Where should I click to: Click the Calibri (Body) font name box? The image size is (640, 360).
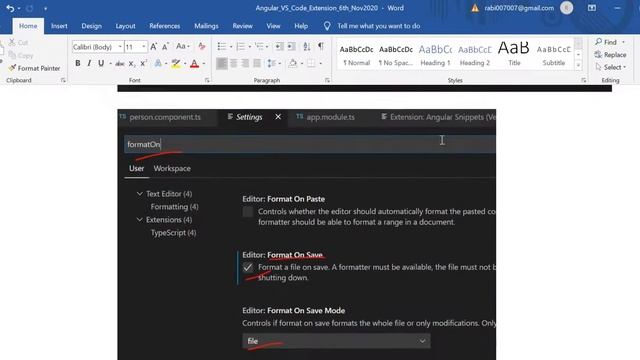pyautogui.click(x=97, y=47)
